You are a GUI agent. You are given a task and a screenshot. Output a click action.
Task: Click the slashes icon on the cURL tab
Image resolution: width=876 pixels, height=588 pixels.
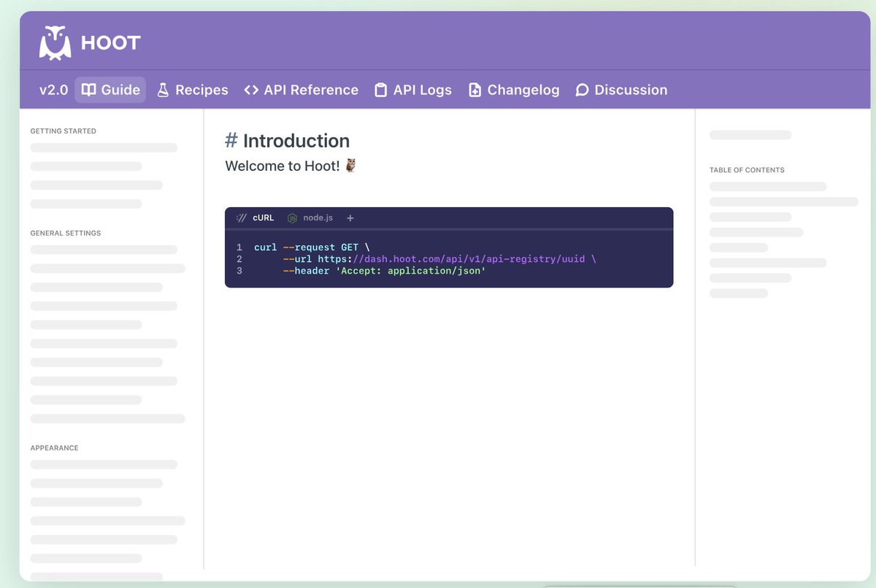[x=240, y=217]
